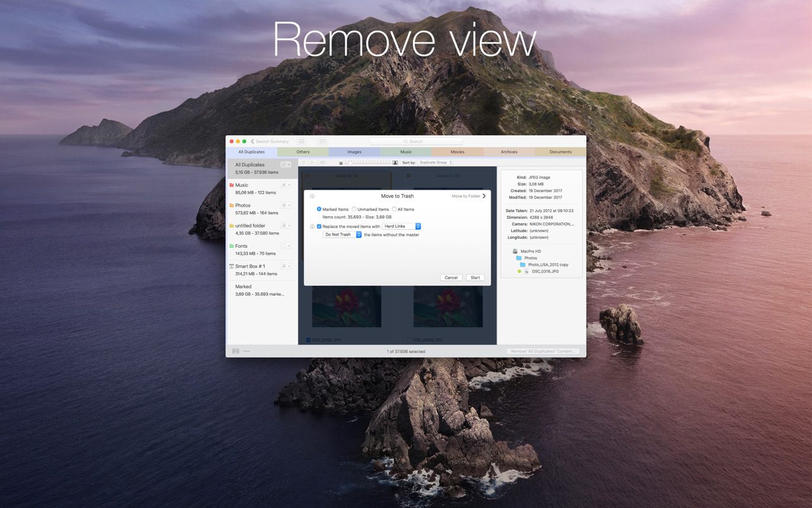The height and width of the screenshot is (508, 812).
Task: Click the Music folder icon in sidebar
Action: point(232,185)
